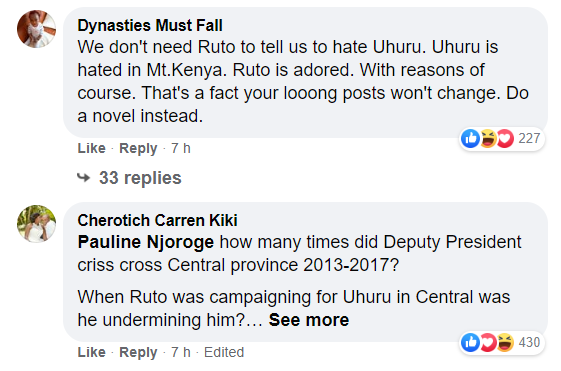Reply to Cherotich Carren Kiki's comment
The height and width of the screenshot is (371, 561).
[x=138, y=352]
